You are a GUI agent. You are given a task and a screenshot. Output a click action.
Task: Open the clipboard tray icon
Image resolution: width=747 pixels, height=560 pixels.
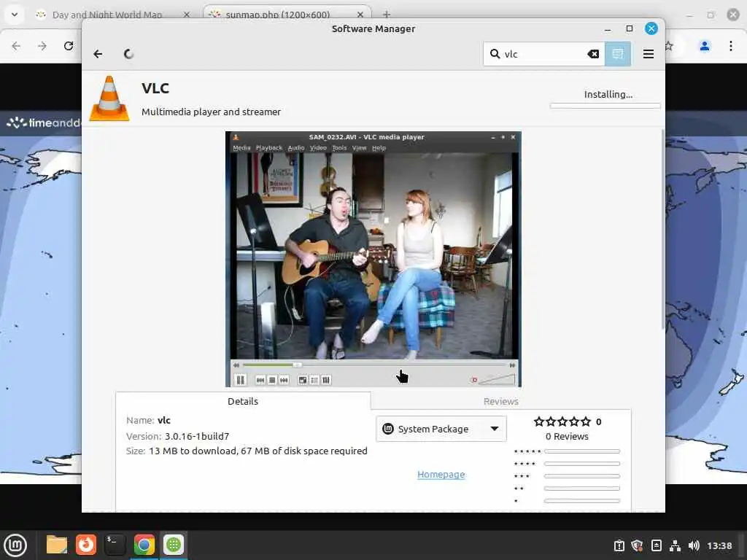pyautogui.click(x=619, y=545)
